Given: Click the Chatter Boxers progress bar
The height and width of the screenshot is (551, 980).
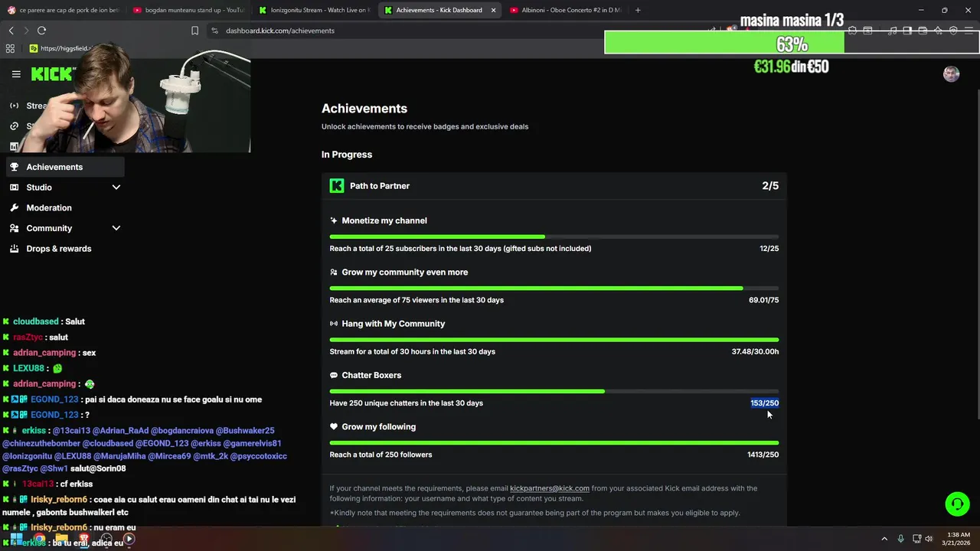Looking at the screenshot, I should click(554, 392).
